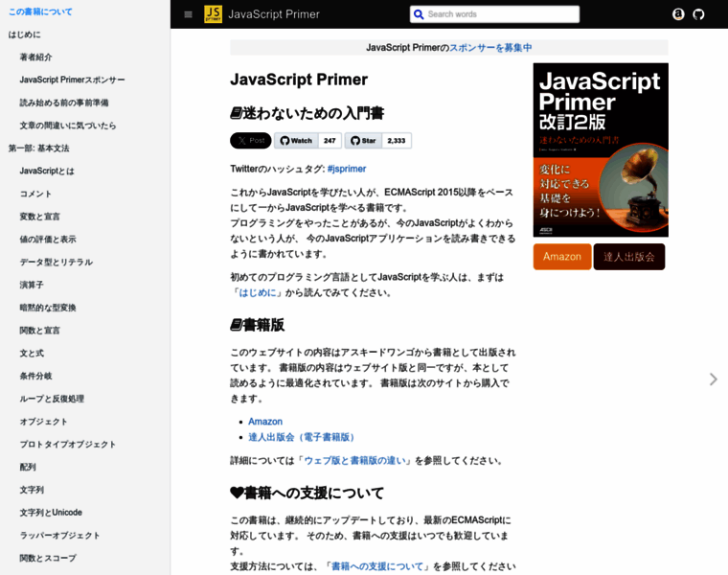Click the 書籍版 section heading
This screenshot has height=575, width=728.
pyautogui.click(x=258, y=325)
